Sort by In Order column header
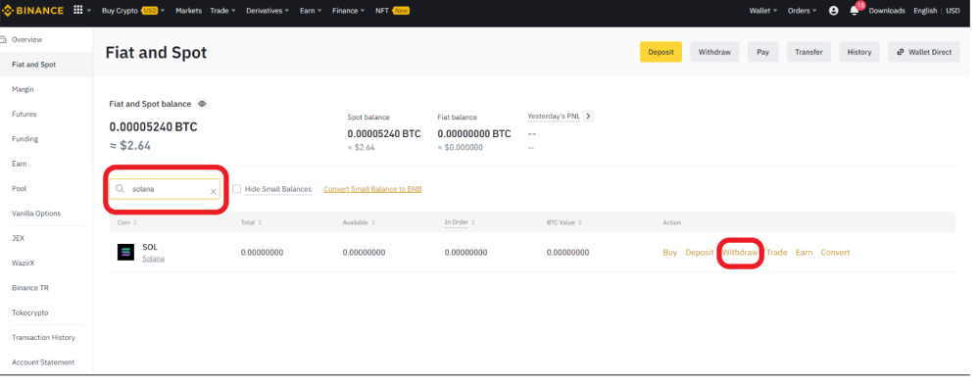The height and width of the screenshot is (385, 980). point(460,222)
